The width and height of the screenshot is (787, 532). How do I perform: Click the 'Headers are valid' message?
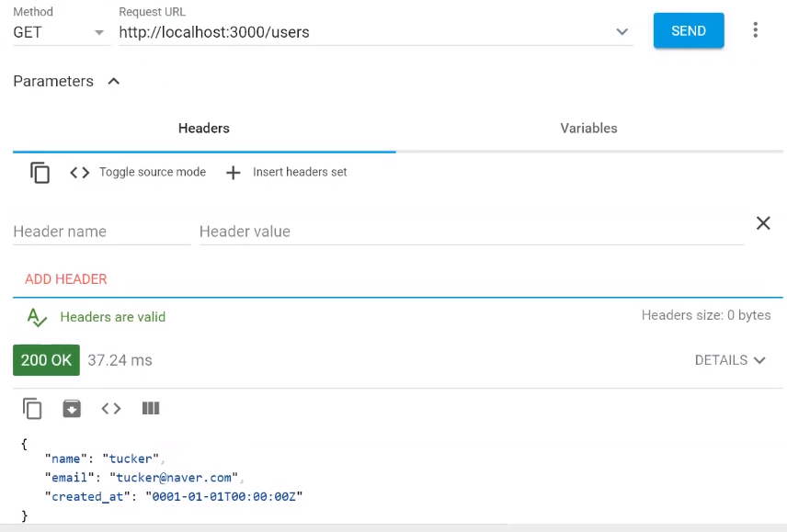pos(112,317)
